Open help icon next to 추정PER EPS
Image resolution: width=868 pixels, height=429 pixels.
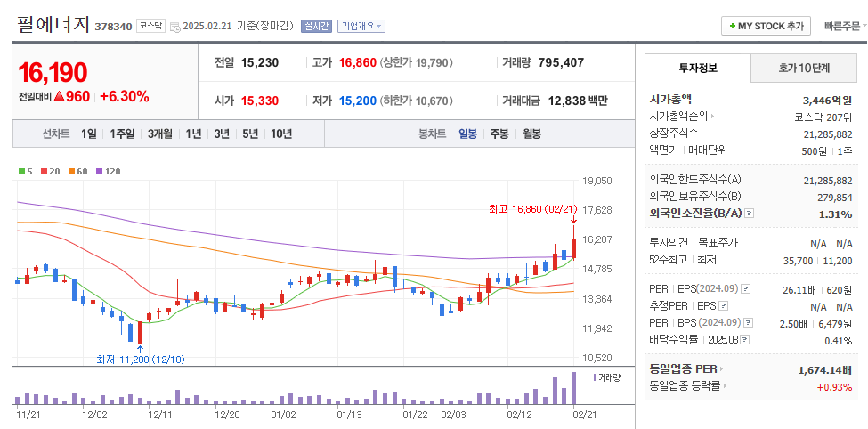coord(723,305)
